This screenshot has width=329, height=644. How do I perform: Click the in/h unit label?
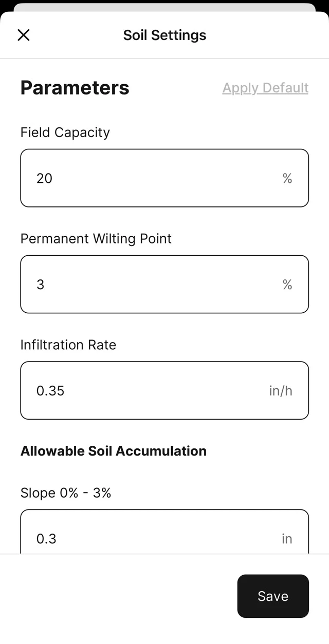(281, 391)
